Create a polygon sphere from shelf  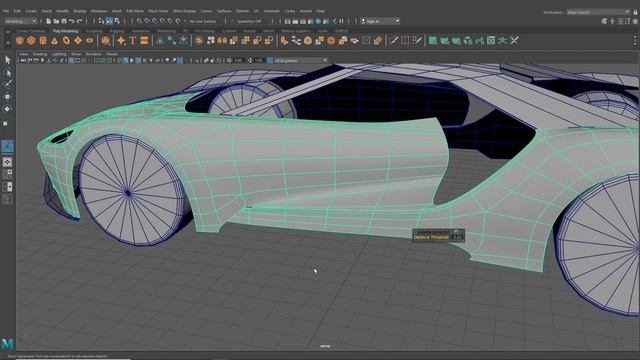pos(20,40)
